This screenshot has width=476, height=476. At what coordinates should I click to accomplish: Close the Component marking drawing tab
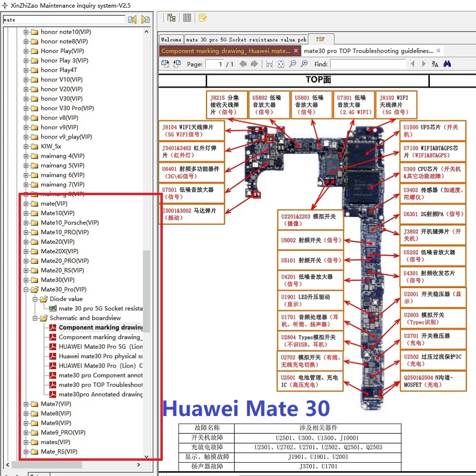(x=296, y=51)
